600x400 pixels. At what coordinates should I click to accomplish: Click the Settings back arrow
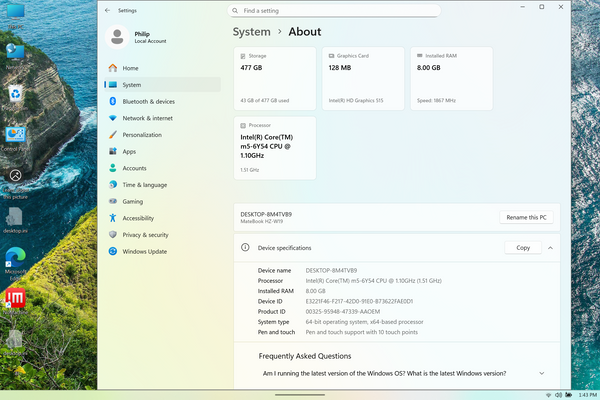107,9
